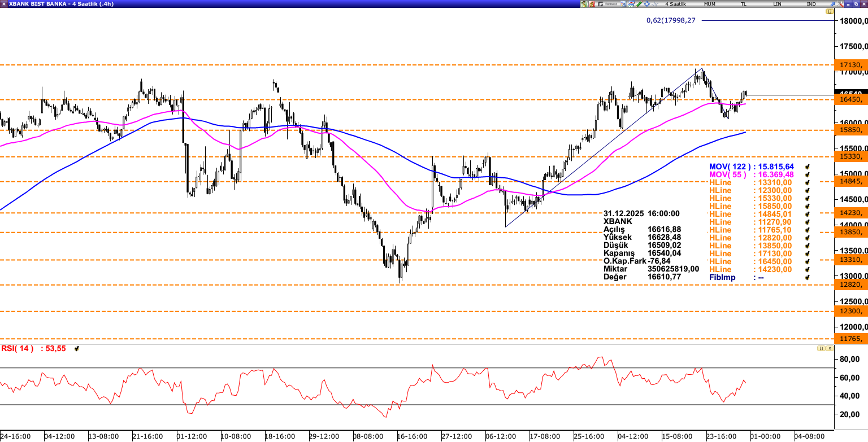The width and height of the screenshot is (868, 442).
Task: Click the first leftmost icon in title toolbar
Action: (584, 4)
